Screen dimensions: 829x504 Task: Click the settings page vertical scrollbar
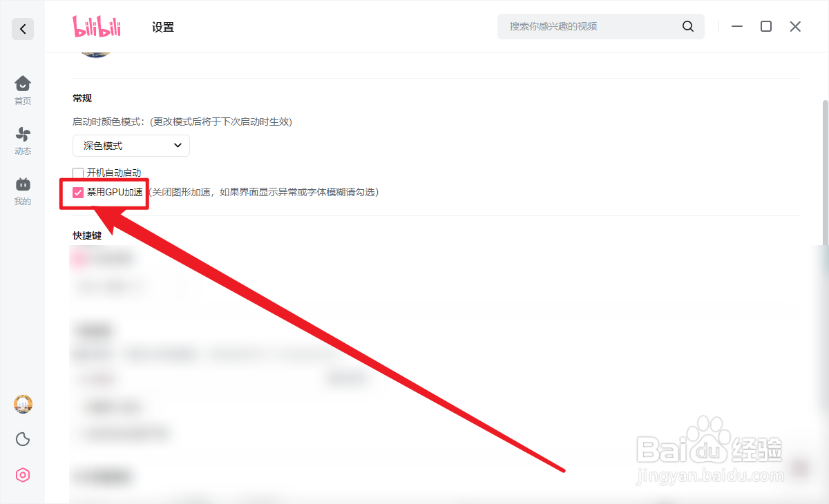[825, 173]
